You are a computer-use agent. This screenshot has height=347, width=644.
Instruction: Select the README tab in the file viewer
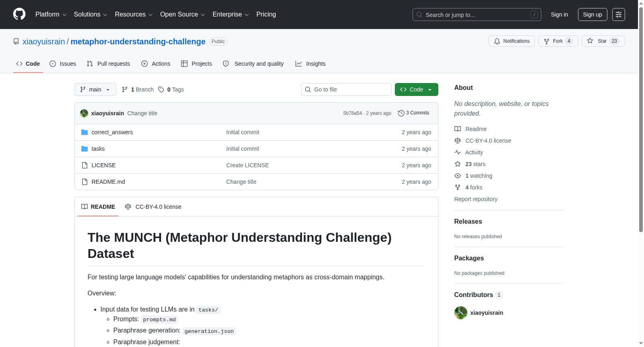pos(98,207)
